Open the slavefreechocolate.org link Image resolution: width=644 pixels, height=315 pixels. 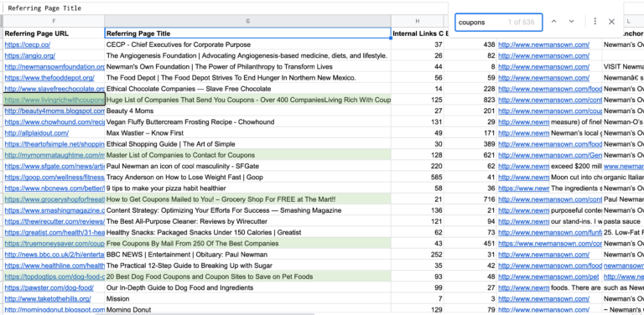pyautogui.click(x=55, y=89)
